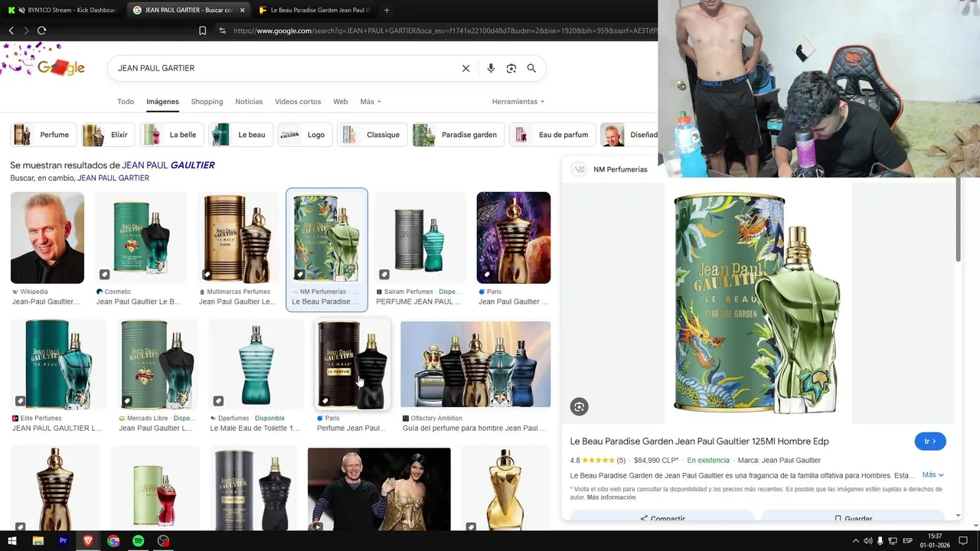The width and height of the screenshot is (980, 551).
Task: Submit search with the magnifier icon
Action: pos(531,68)
